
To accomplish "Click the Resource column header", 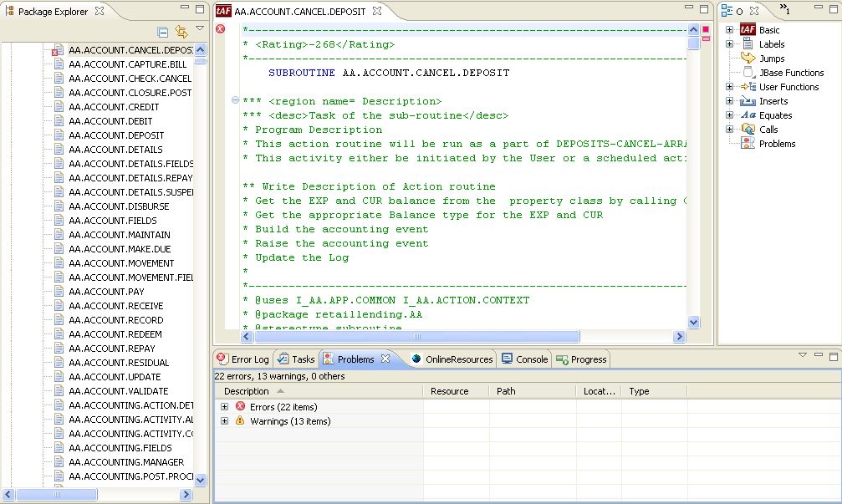I will [449, 391].
